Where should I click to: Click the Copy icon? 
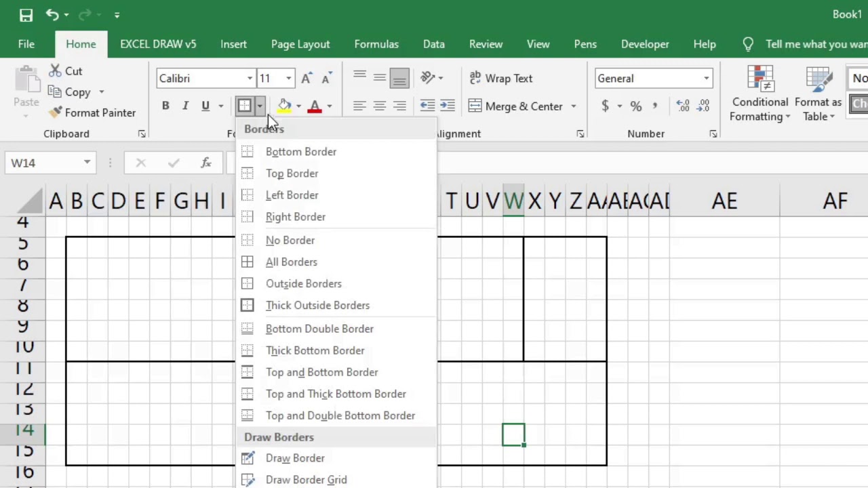(56, 91)
